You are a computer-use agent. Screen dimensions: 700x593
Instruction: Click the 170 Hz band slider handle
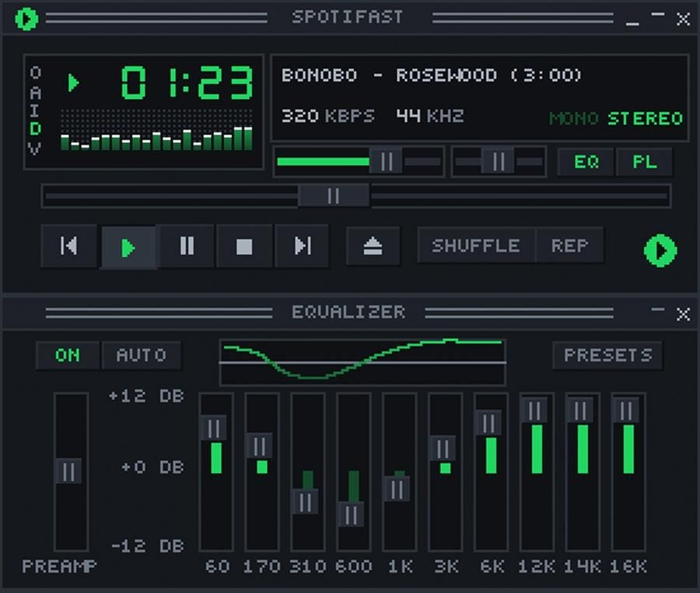pyautogui.click(x=259, y=446)
